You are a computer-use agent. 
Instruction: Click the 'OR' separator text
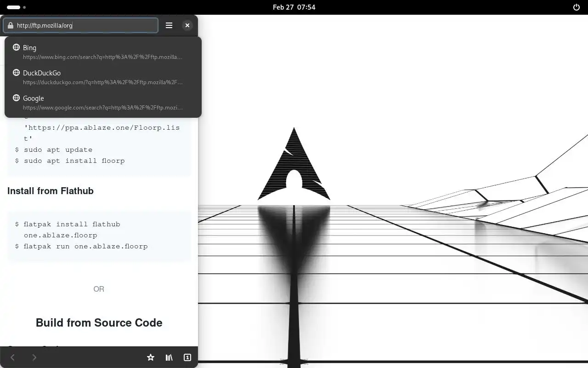click(99, 289)
